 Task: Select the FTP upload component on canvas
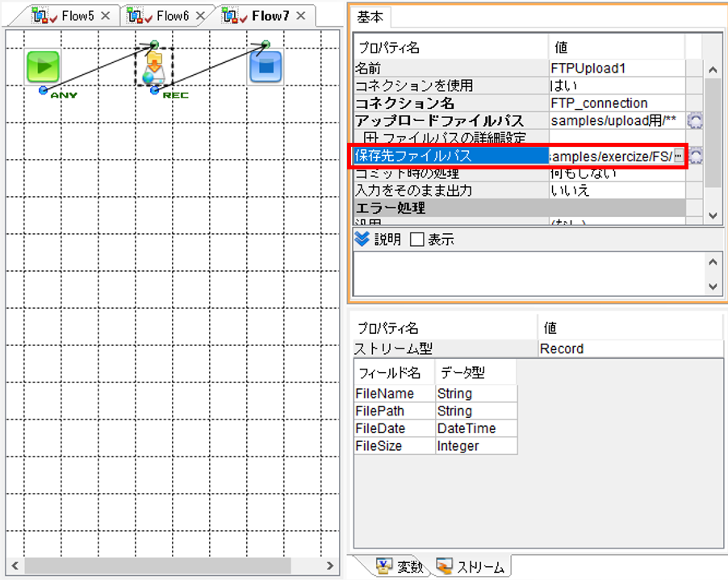click(154, 68)
